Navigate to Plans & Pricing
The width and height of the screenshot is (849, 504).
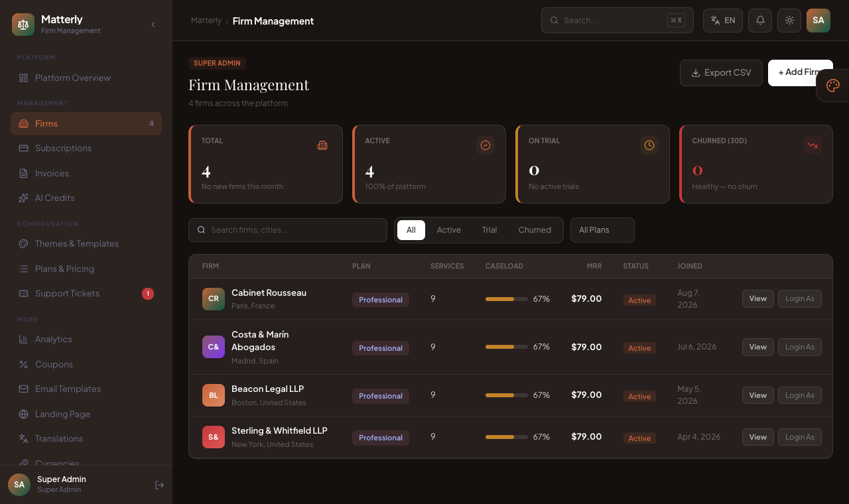86,269
